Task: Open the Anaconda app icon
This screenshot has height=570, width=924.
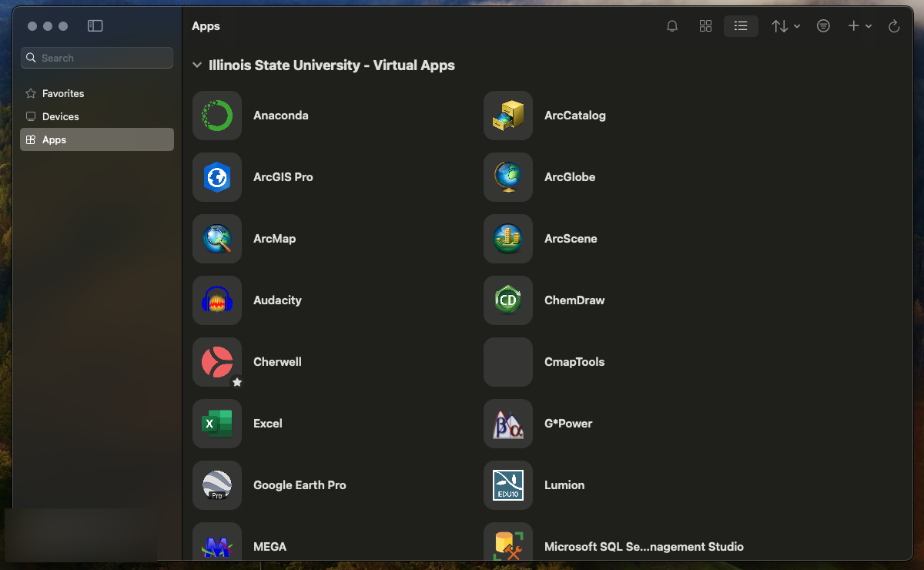Action: pos(217,116)
